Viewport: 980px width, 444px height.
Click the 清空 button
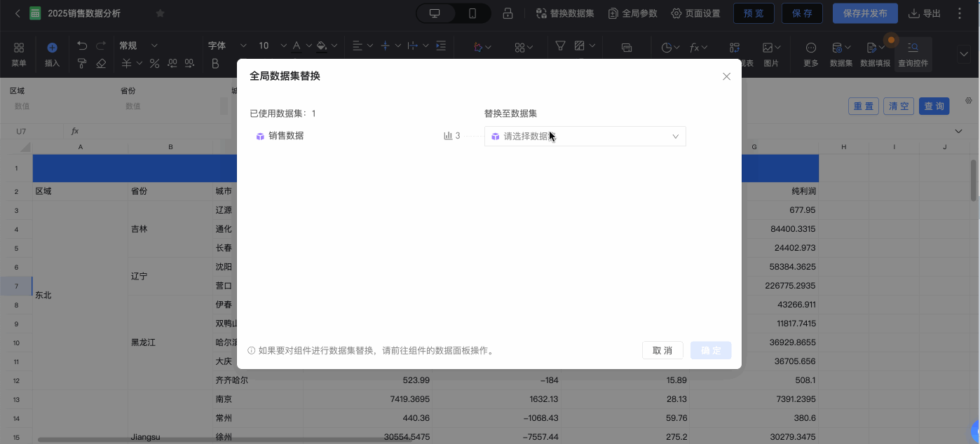coord(899,106)
